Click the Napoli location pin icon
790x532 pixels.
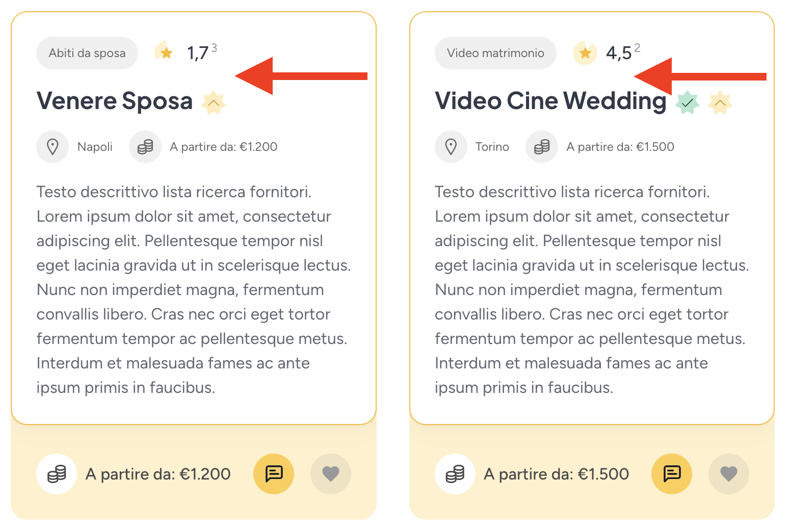tap(52, 147)
